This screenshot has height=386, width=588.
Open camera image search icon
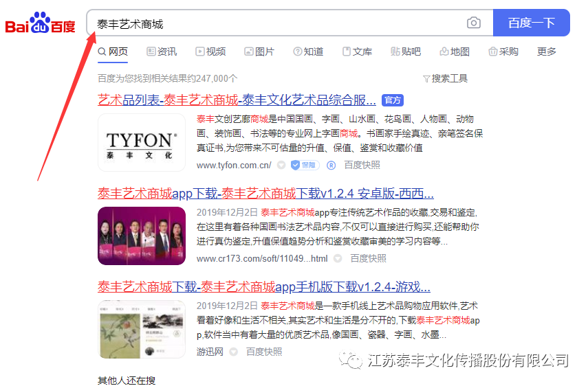474,23
